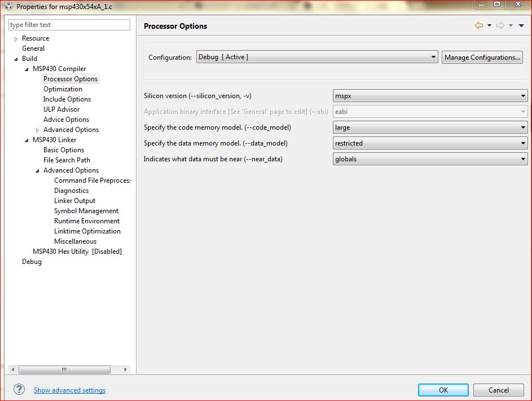Viewport: 532px width, 401px height.
Task: Open the view menu triangle at top right
Action: (x=521, y=25)
